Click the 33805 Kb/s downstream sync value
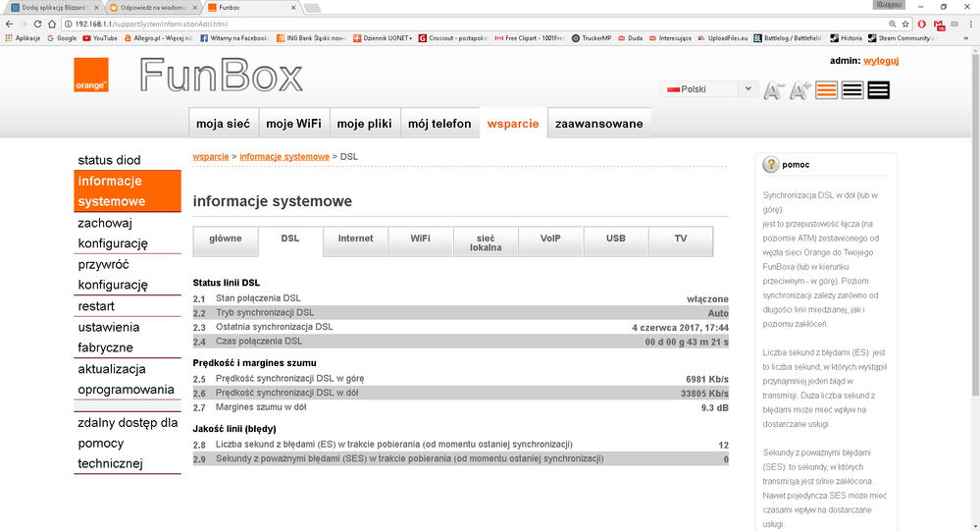Image resolution: width=980 pixels, height=531 pixels. pyautogui.click(x=704, y=394)
